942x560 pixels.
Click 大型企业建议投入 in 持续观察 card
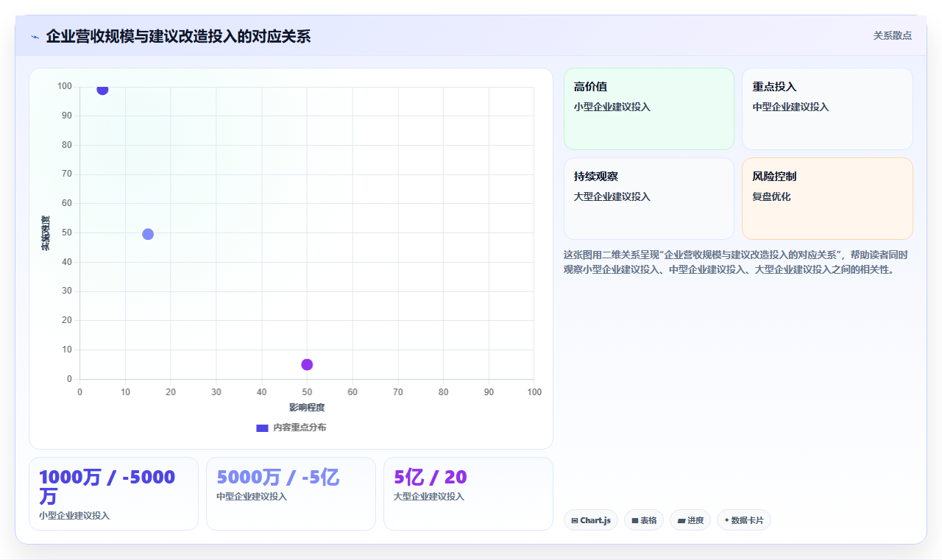pyautogui.click(x=612, y=196)
